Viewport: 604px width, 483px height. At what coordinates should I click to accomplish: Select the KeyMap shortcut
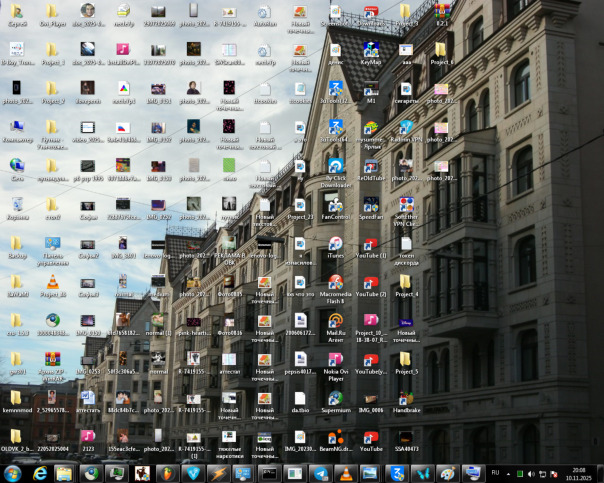tap(371, 50)
